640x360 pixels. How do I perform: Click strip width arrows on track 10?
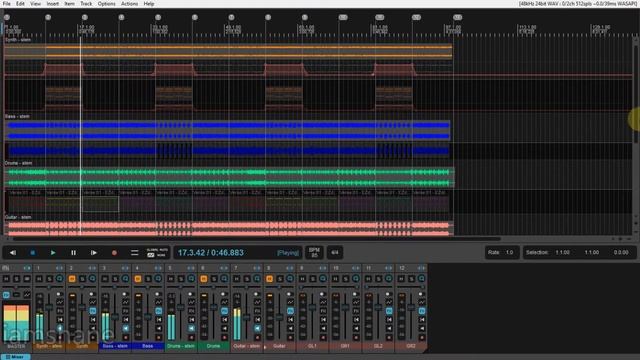tap(356, 268)
